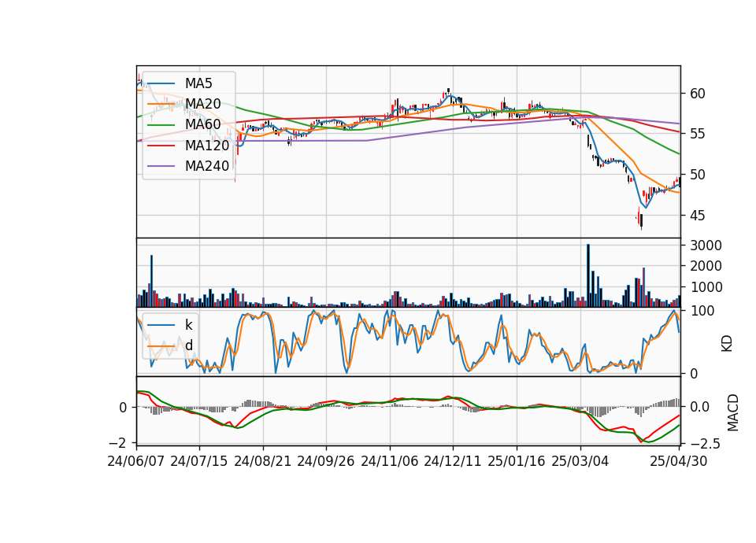Click the 24/11/06 date tick label
The image size is (756, 543).
pyautogui.click(x=390, y=461)
